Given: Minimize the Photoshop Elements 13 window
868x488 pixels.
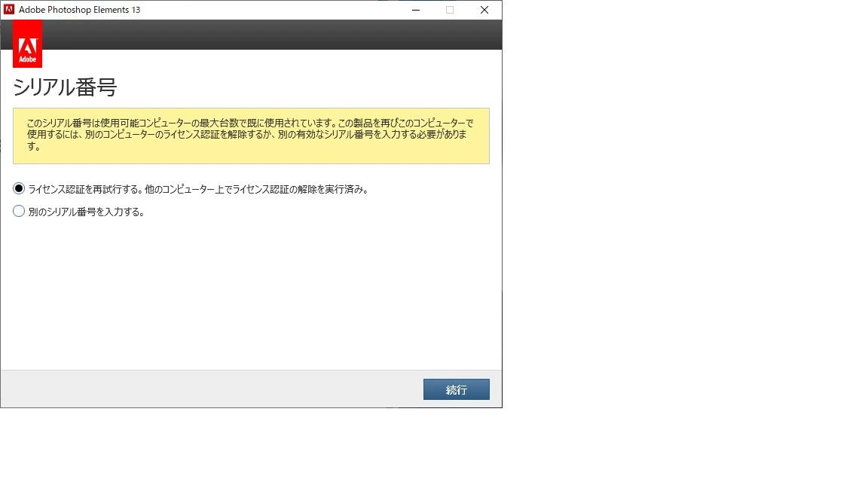Looking at the screenshot, I should (416, 10).
